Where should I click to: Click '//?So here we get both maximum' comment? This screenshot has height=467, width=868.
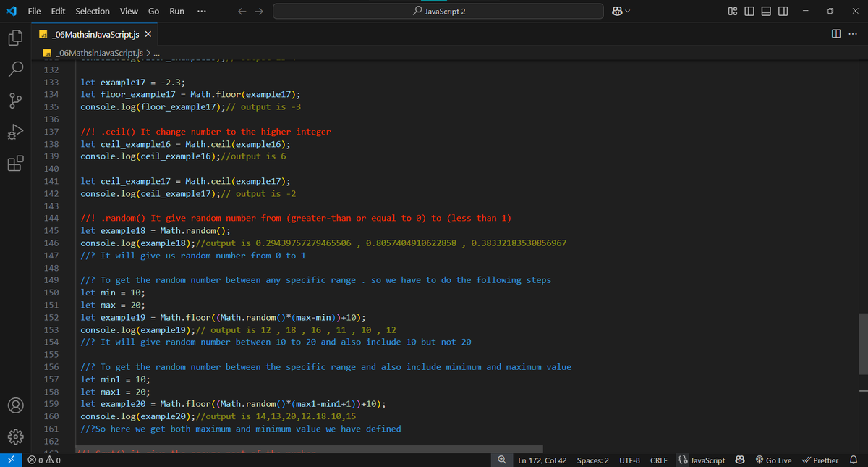(x=241, y=429)
